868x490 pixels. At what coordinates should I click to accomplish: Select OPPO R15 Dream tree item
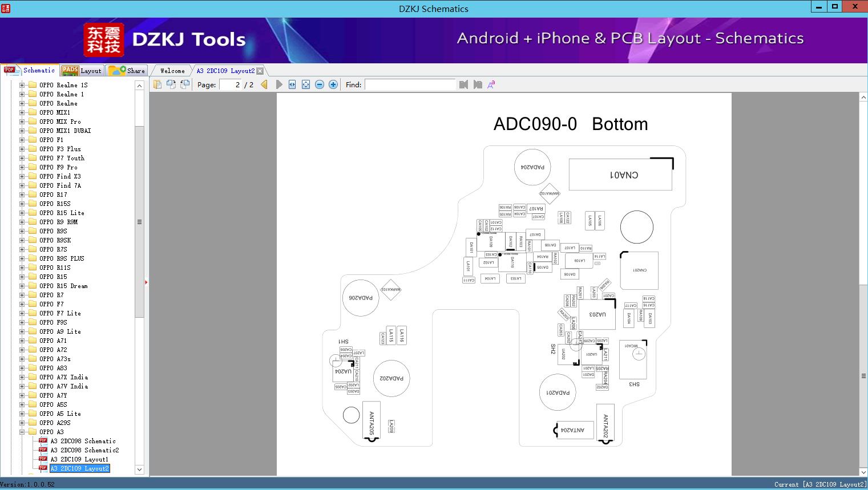pyautogui.click(x=63, y=286)
